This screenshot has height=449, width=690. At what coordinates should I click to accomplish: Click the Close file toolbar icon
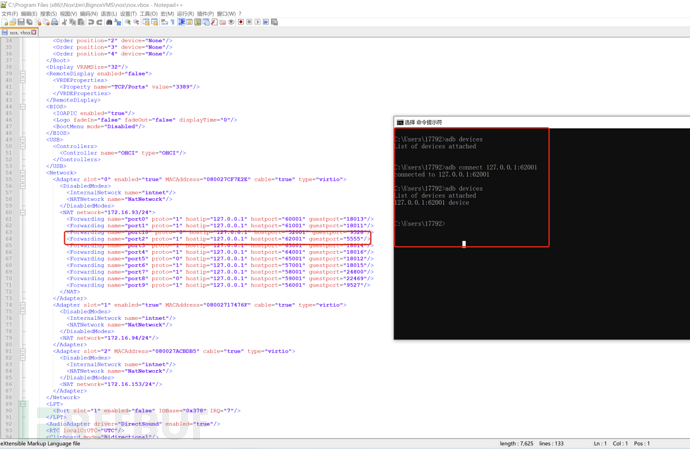click(x=38, y=22)
